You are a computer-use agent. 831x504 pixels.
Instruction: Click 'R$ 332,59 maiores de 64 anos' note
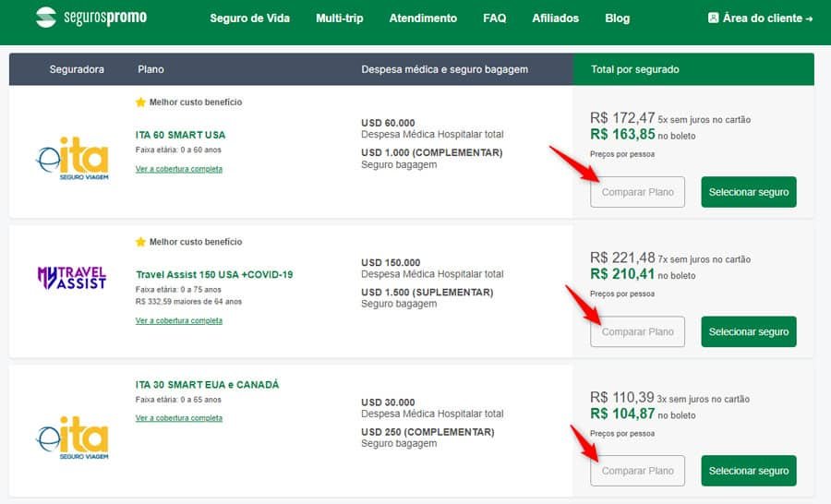click(188, 302)
